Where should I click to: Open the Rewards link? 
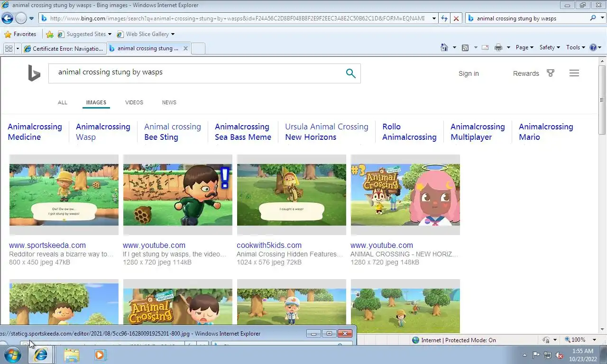[526, 73]
